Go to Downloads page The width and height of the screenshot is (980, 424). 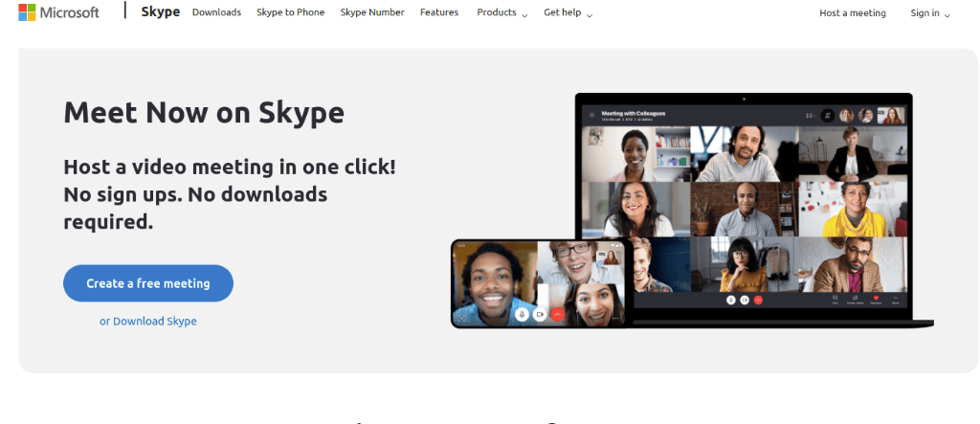216,12
